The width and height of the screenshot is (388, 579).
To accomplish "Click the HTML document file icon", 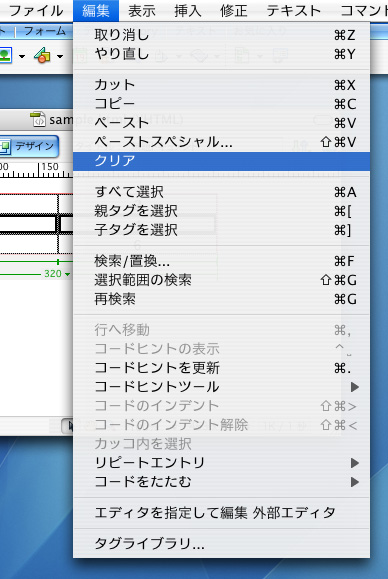I will [38, 120].
